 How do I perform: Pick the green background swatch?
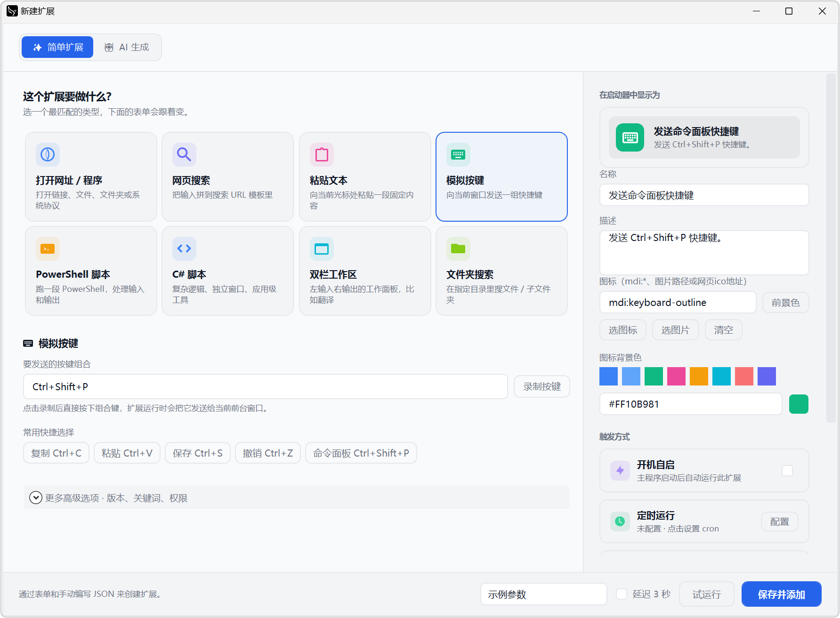[654, 376]
